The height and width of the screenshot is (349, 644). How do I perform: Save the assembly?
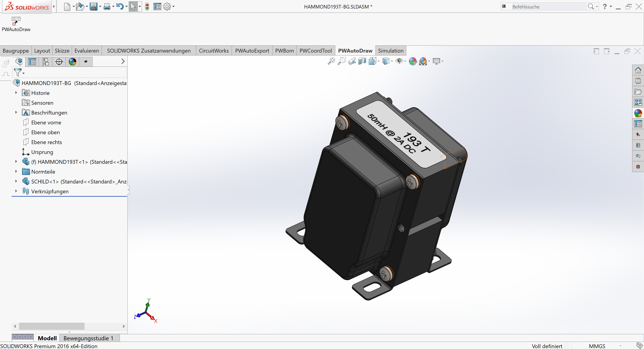(93, 7)
